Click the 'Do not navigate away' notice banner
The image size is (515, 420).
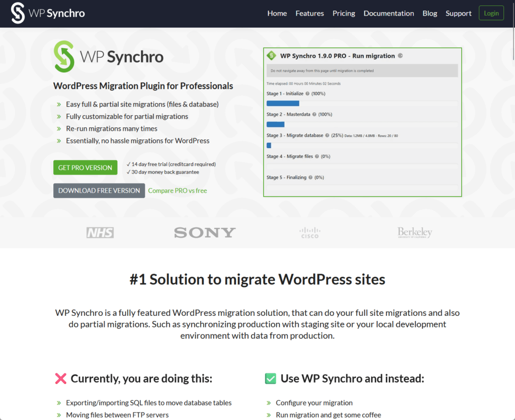[x=362, y=70]
